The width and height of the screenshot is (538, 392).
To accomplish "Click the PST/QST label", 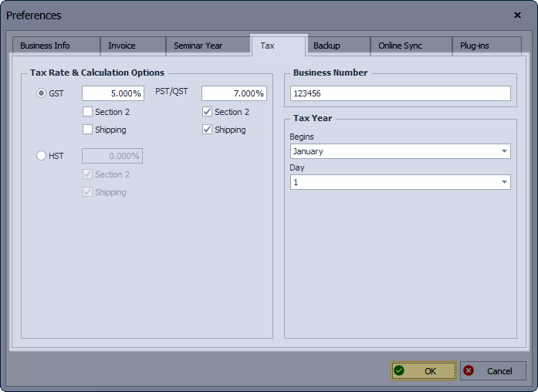I will [x=171, y=91].
